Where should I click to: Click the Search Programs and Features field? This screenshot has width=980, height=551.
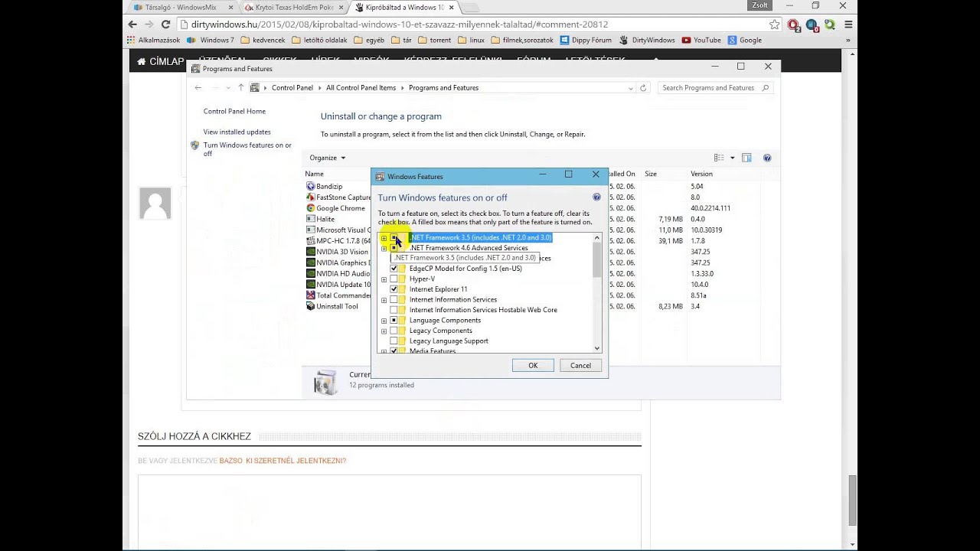click(715, 88)
